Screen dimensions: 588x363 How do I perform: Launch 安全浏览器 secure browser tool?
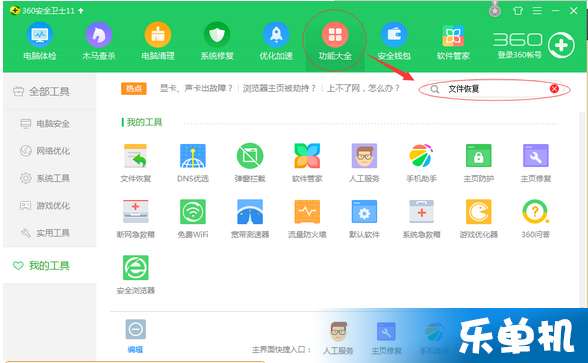(135, 267)
